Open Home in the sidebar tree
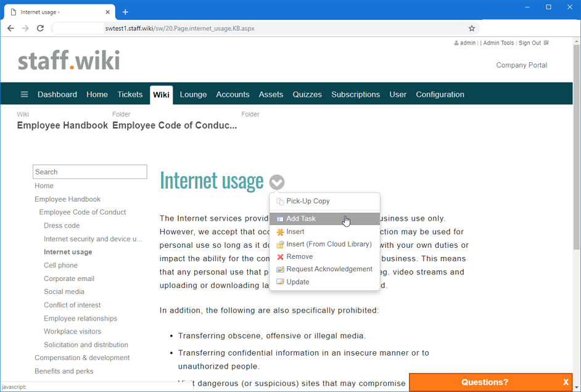This screenshot has height=392, width=581. 44,186
